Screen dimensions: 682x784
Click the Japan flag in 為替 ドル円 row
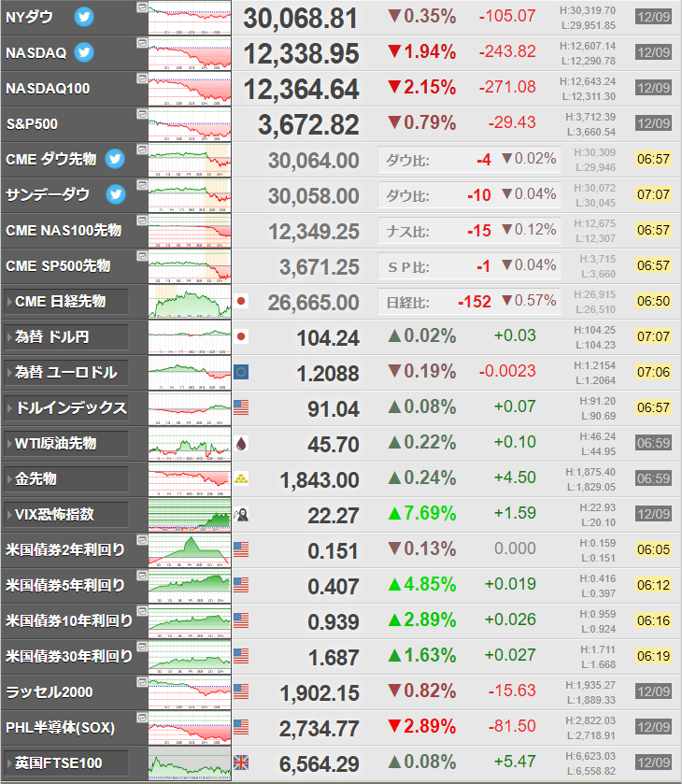(x=241, y=336)
